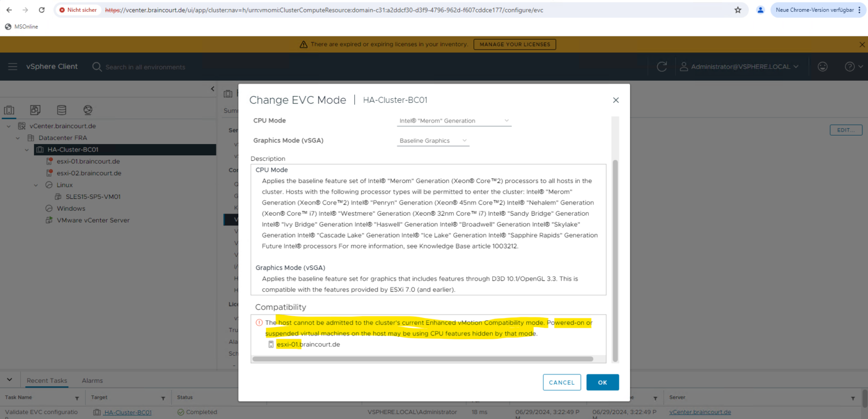
Task: Collapse the Datacenter FRA tree node
Action: (17, 137)
